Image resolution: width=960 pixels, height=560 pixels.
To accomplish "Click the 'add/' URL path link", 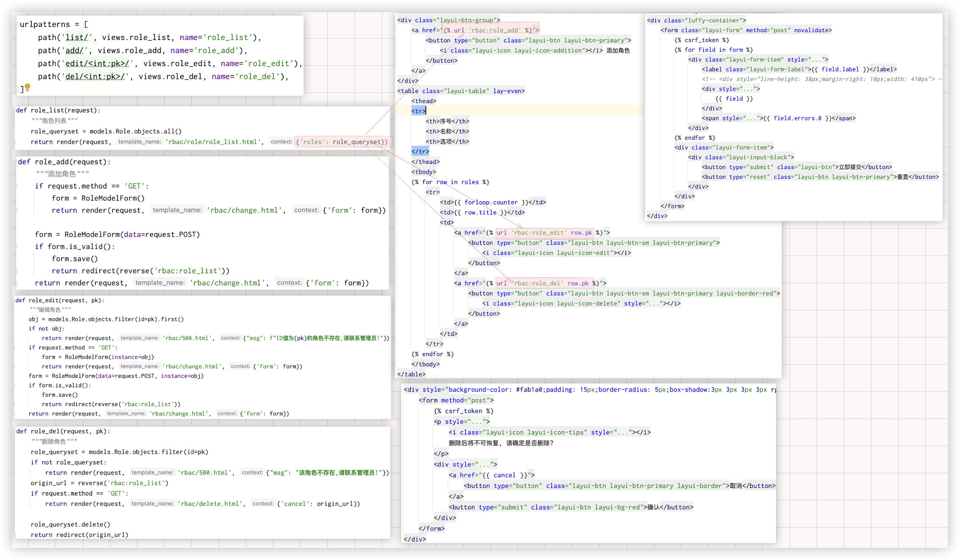I will (74, 50).
